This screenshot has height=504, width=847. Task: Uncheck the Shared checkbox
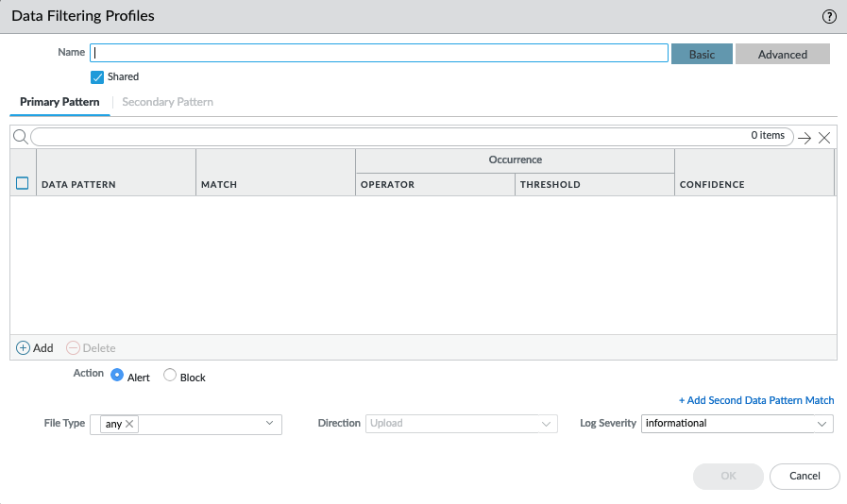tap(97, 77)
